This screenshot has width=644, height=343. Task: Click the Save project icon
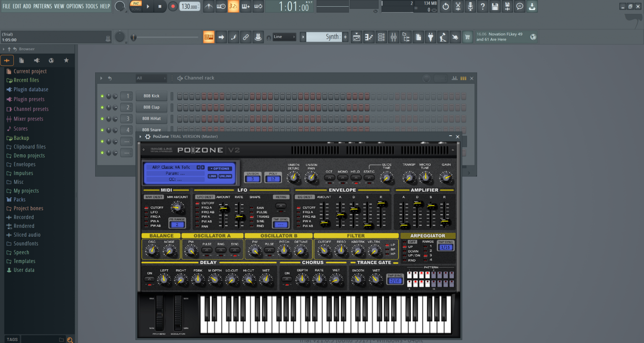(x=495, y=6)
